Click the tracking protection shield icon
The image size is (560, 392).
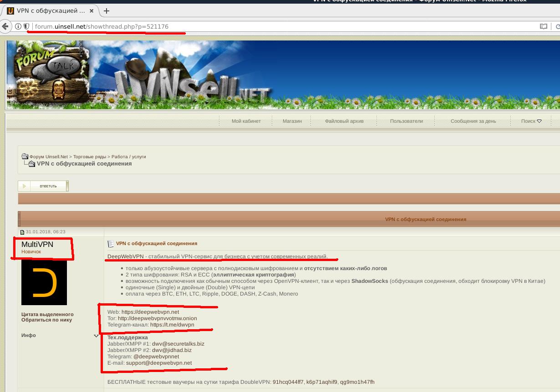point(26,26)
